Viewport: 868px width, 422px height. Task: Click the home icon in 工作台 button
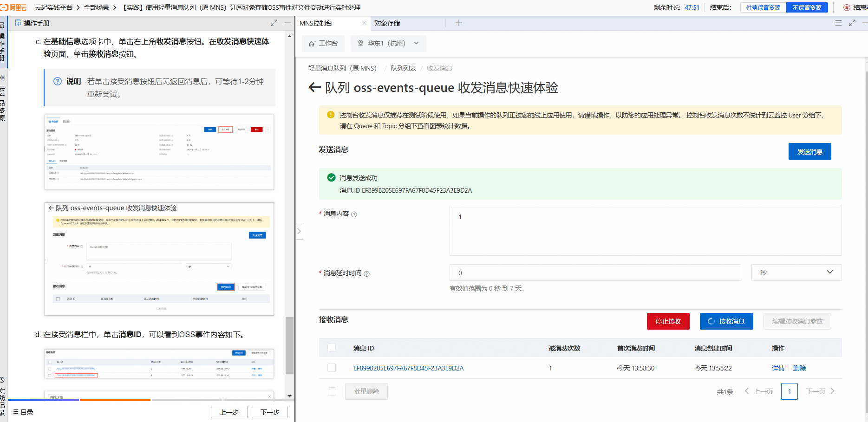[x=312, y=44]
